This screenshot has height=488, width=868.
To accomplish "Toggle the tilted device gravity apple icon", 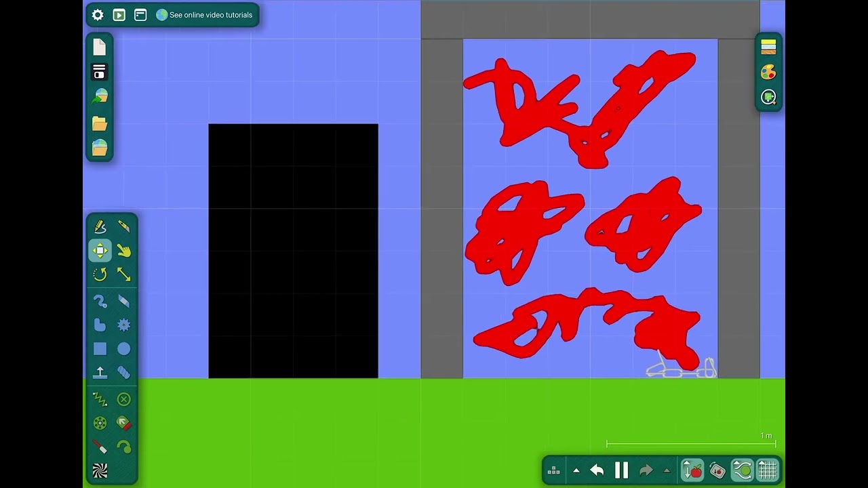I will (x=717, y=470).
